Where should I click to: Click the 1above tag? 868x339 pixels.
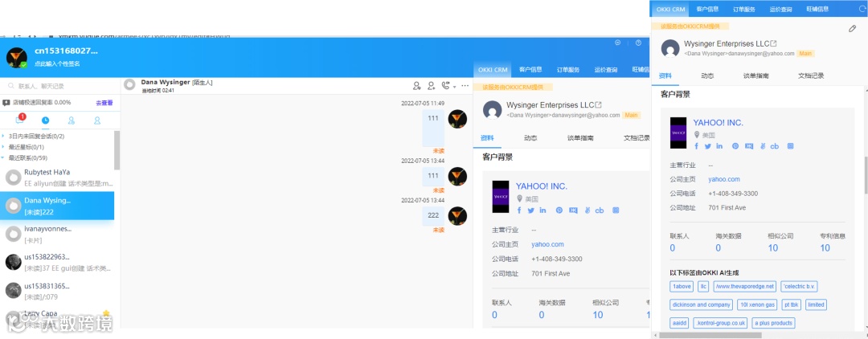coord(681,287)
